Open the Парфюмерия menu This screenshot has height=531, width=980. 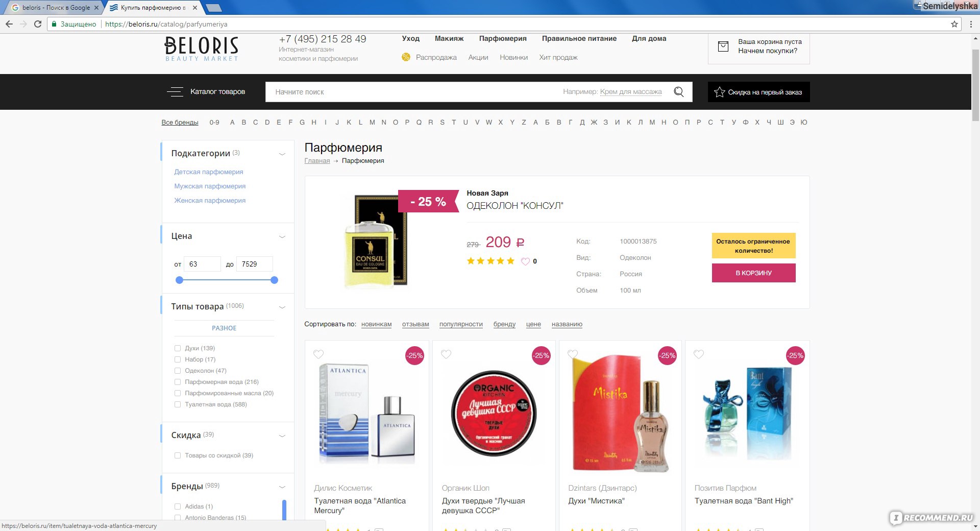[503, 38]
